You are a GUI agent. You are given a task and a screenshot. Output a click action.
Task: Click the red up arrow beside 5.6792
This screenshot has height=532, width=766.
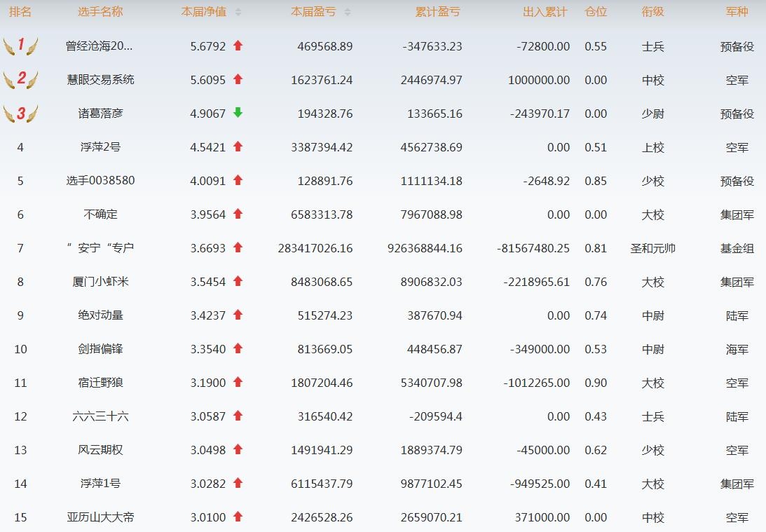click(x=238, y=46)
